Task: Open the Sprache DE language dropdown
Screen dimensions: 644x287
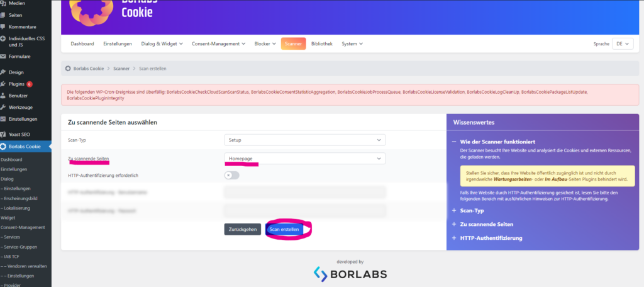Action: (x=623, y=44)
